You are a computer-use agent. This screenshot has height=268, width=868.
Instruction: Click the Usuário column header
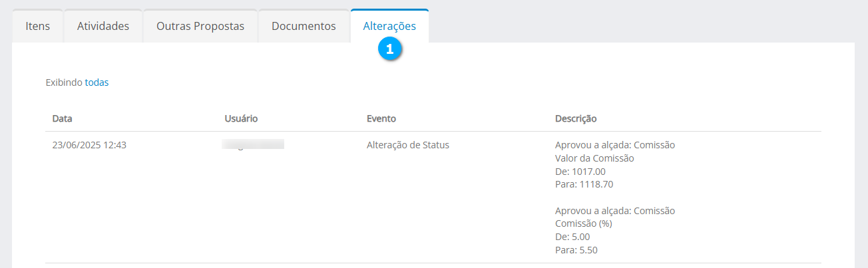point(241,118)
